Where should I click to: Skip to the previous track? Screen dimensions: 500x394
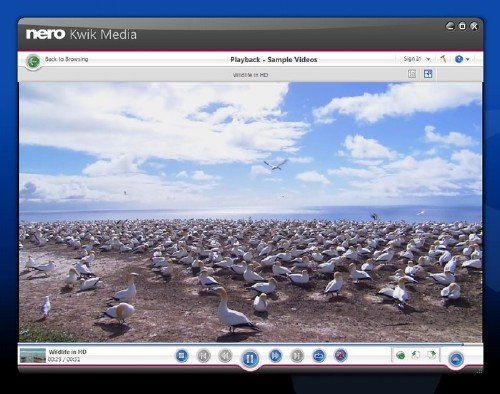tap(204, 356)
